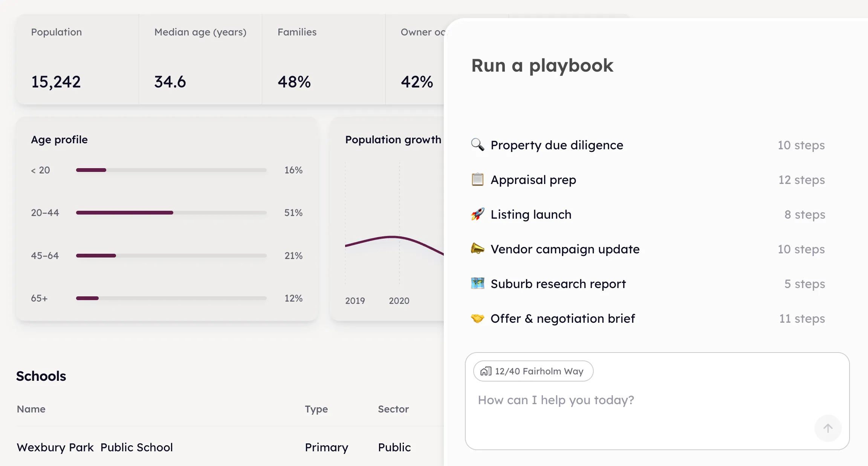
Task: Click the 20–44 age profile bar
Action: click(x=171, y=213)
